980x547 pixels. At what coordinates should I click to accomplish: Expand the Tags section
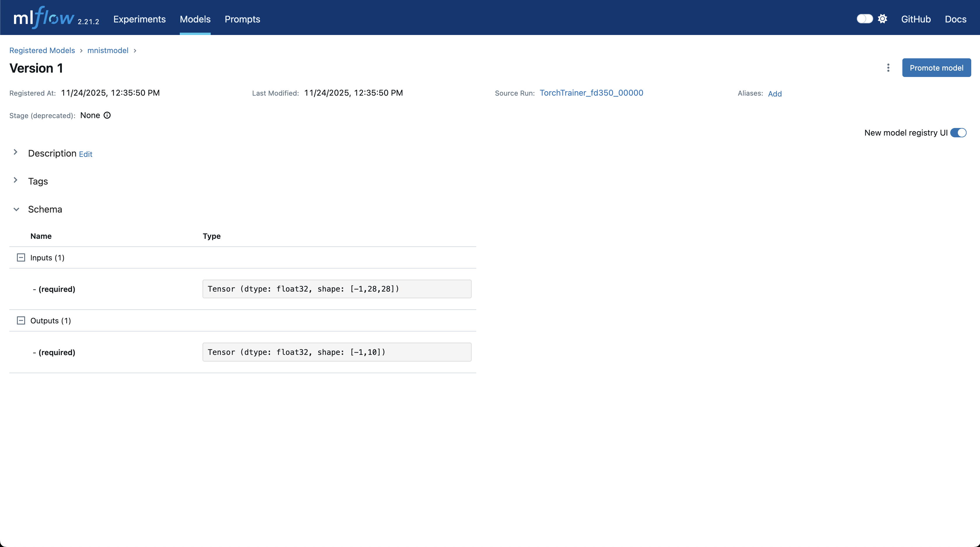coord(15,180)
